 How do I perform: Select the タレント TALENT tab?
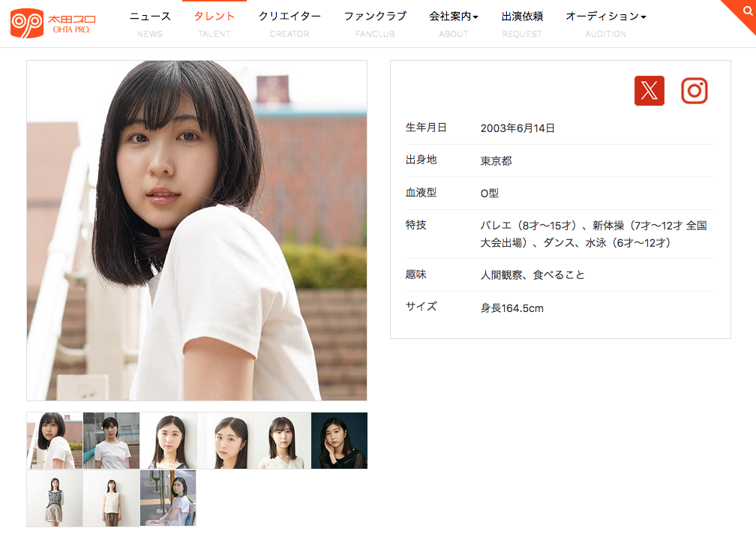214,23
